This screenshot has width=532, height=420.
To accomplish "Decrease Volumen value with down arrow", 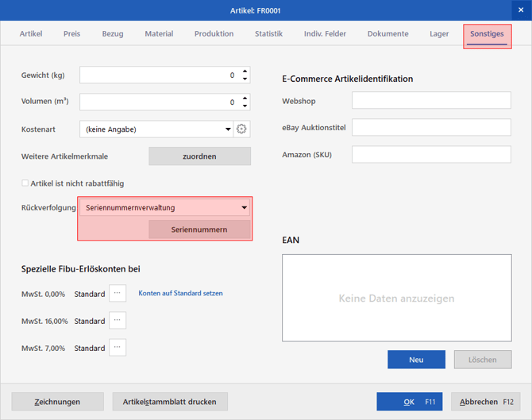I will tap(245, 106).
